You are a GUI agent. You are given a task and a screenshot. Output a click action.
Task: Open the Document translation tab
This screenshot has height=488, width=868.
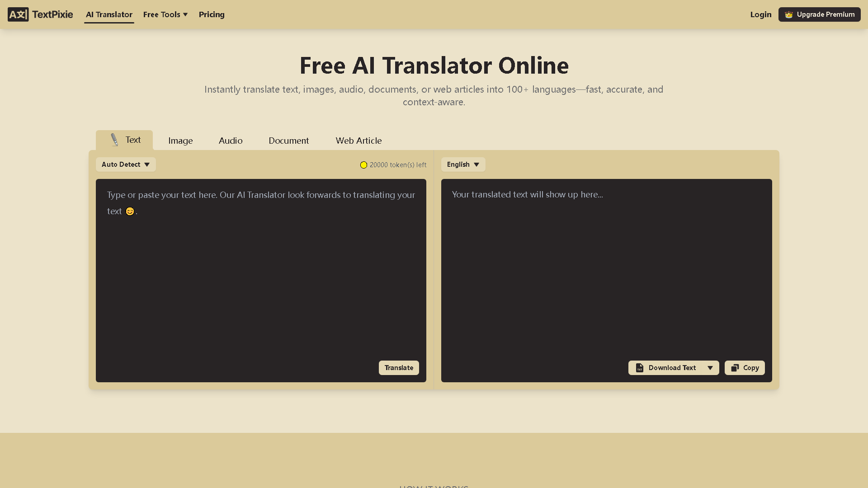pos(288,141)
